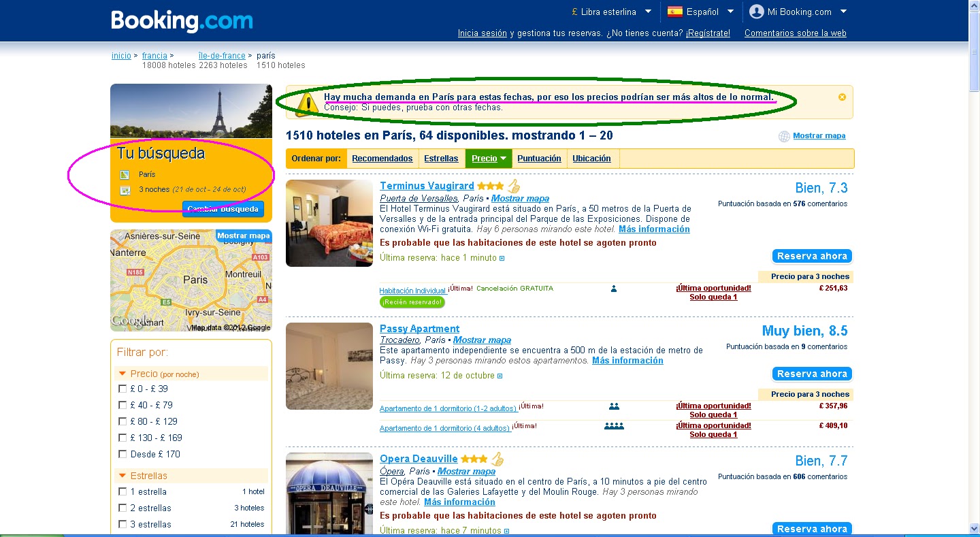
Task: Click the Google logo on the map
Action: point(129,321)
